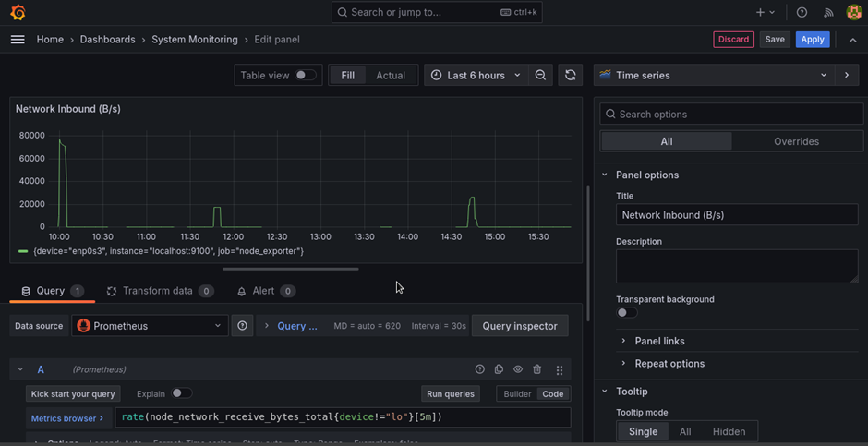The image size is (868, 446).
Task: Go to Home breadcrumb
Action: [x=50, y=40]
